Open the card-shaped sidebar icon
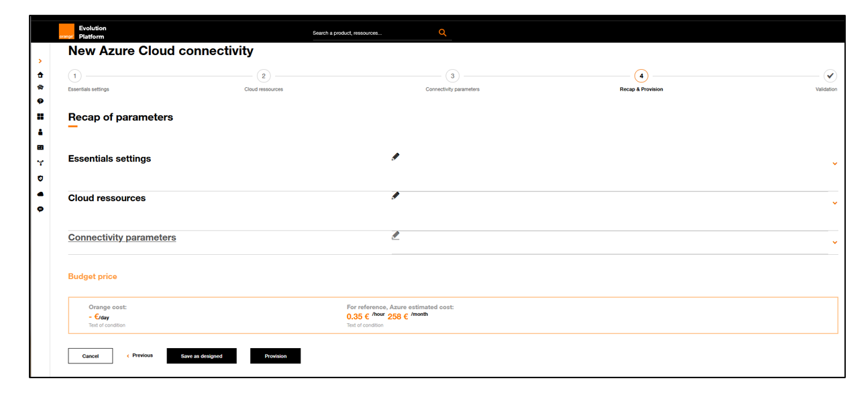 coord(40,148)
